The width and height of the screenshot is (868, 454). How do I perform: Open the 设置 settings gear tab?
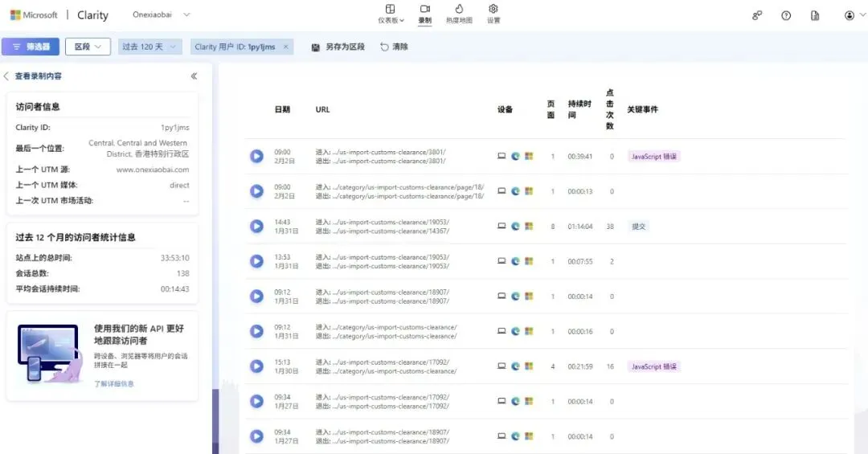(x=493, y=14)
